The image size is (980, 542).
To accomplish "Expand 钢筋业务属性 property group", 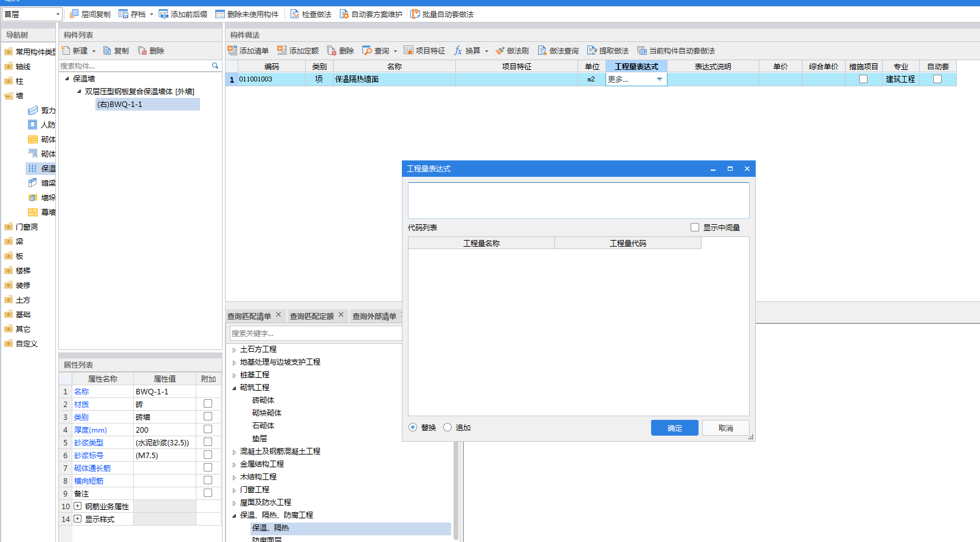I will (78, 506).
